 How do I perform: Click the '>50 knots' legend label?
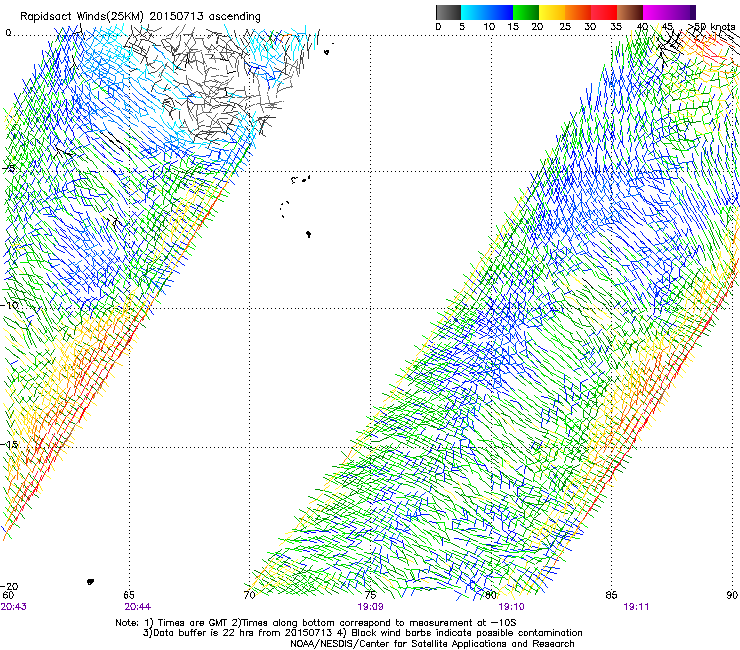coord(710,27)
